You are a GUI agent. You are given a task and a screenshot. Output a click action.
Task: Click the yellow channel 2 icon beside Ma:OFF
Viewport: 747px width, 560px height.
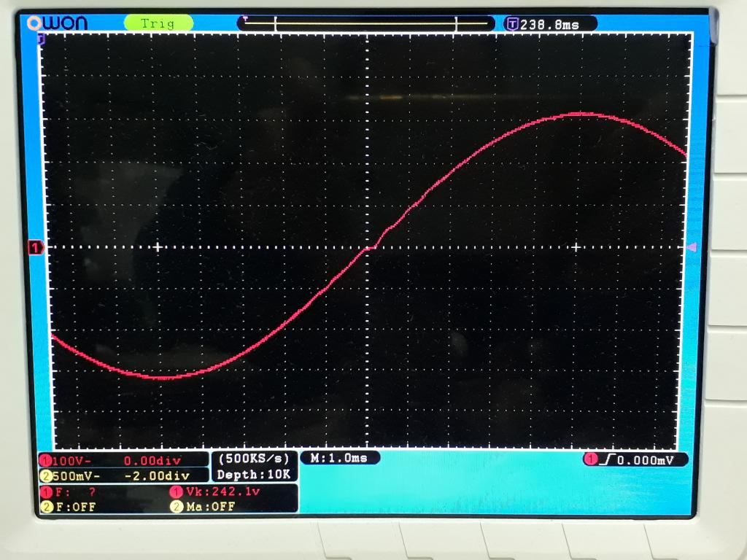pyautogui.click(x=177, y=507)
